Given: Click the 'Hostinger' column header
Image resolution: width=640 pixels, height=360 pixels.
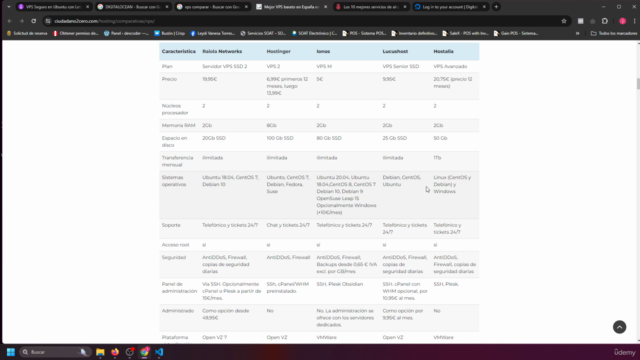Looking at the screenshot, I should (278, 51).
